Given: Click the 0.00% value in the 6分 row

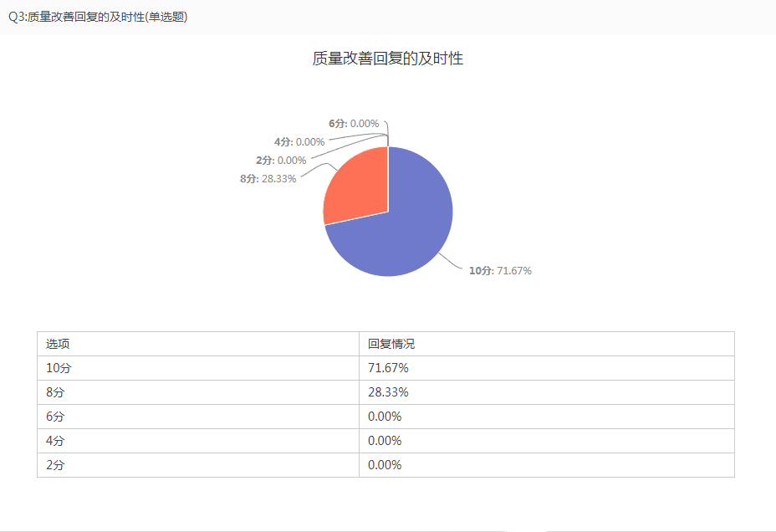Looking at the screenshot, I should click(x=385, y=417).
